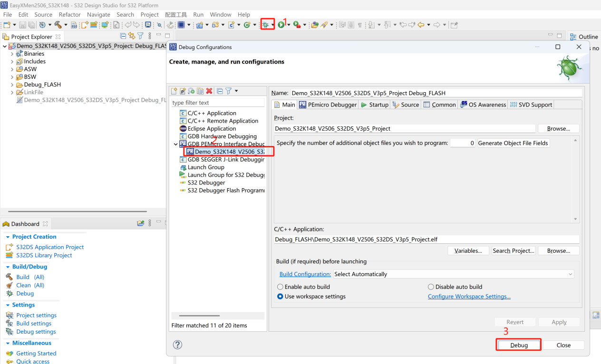The width and height of the screenshot is (601, 364).
Task: Click the monitor icon in main toolbar
Action: click(148, 25)
